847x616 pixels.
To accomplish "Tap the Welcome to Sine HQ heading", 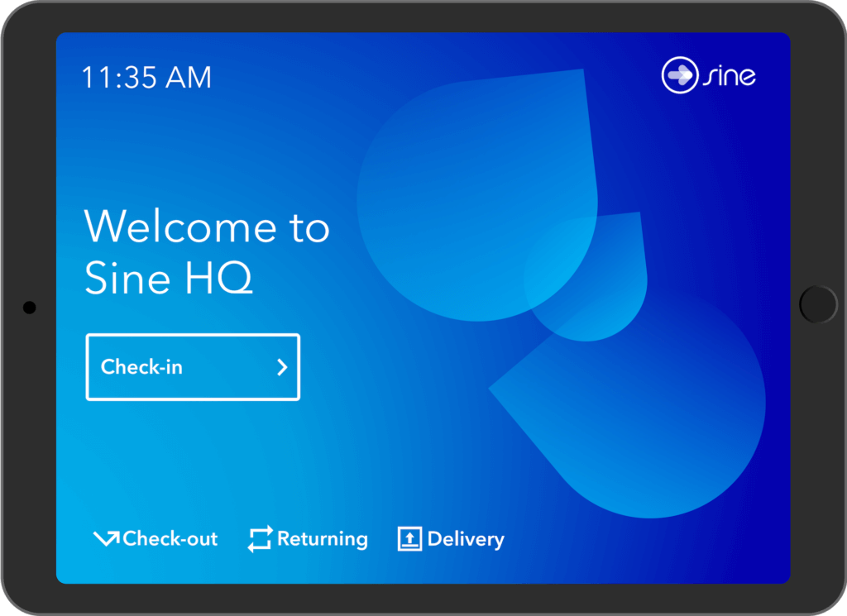I will [x=207, y=251].
